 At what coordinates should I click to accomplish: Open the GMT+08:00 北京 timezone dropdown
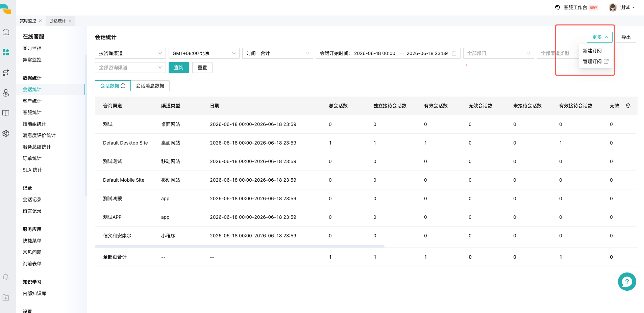coord(204,53)
